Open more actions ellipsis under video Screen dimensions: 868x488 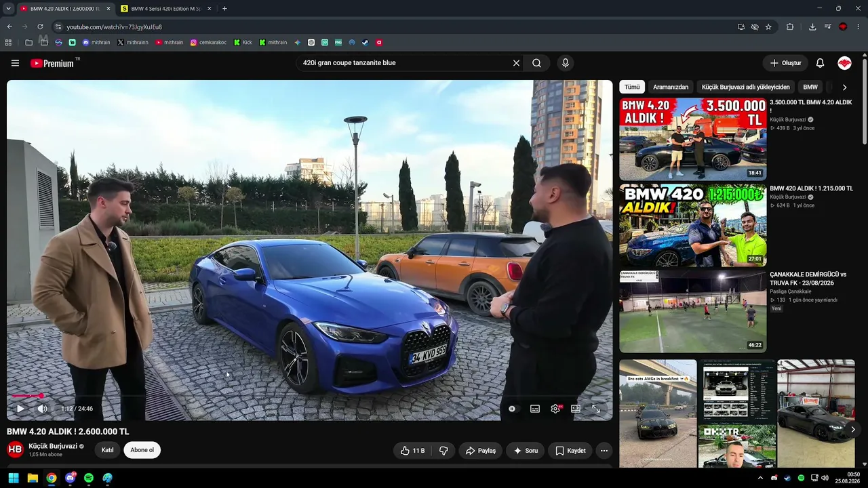(x=604, y=451)
